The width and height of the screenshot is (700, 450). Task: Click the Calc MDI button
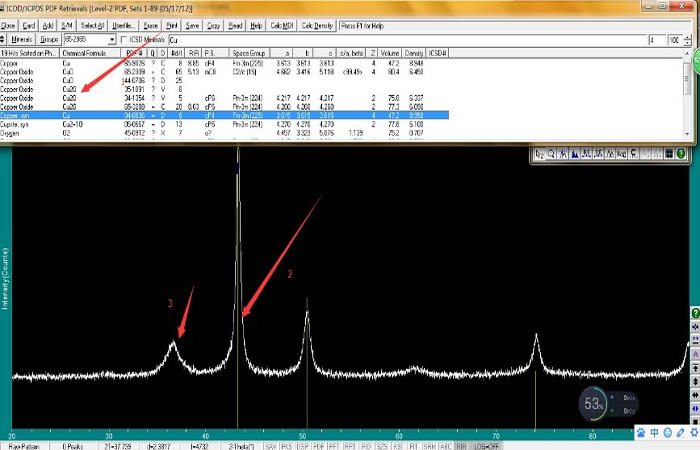(281, 24)
